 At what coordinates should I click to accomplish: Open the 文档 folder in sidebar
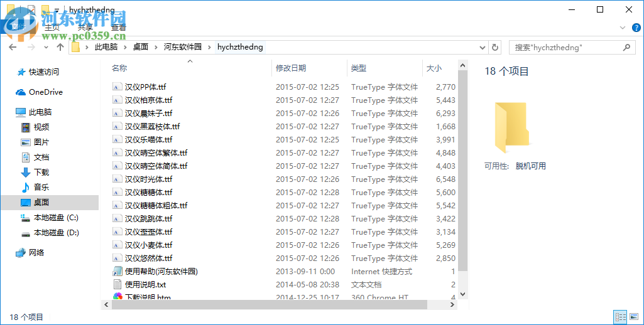point(35,157)
